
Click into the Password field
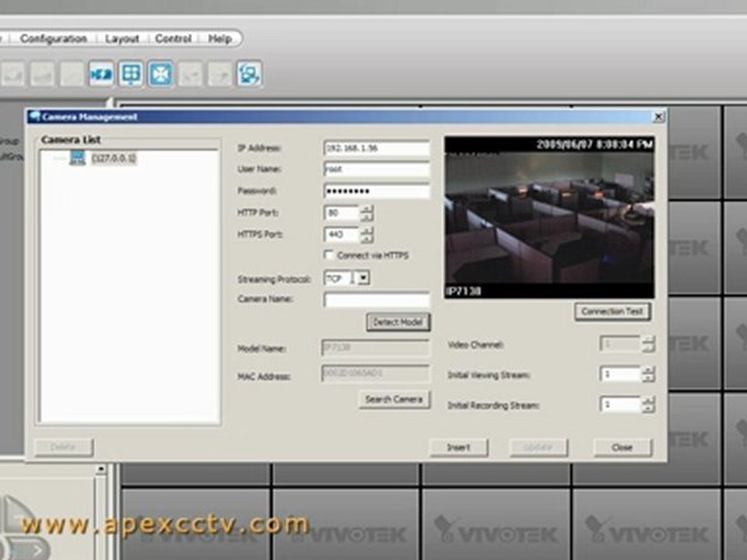coord(377,191)
